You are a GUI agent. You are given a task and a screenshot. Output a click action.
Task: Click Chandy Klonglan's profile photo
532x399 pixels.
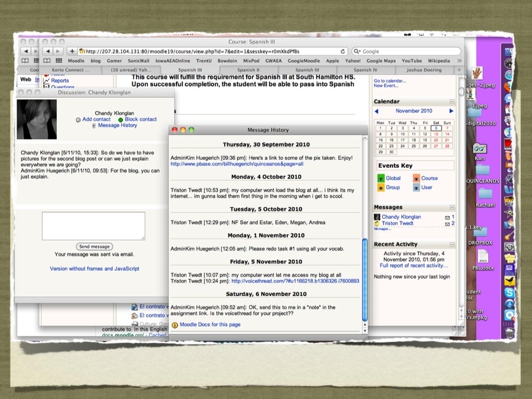pos(37,119)
